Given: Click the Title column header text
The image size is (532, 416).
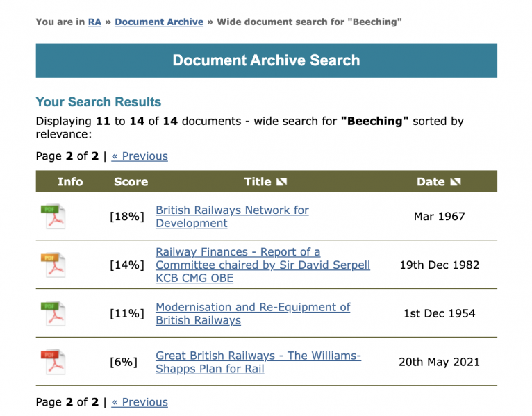Looking at the screenshot, I should click(258, 182).
